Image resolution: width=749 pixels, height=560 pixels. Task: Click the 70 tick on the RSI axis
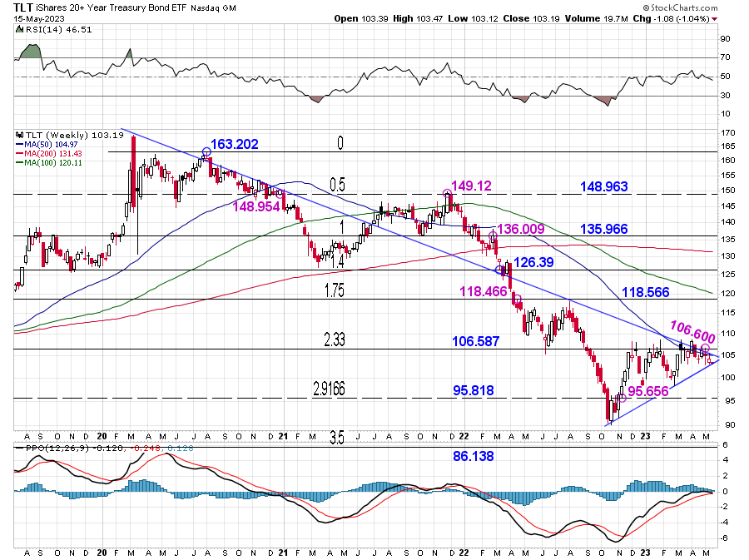click(726, 57)
